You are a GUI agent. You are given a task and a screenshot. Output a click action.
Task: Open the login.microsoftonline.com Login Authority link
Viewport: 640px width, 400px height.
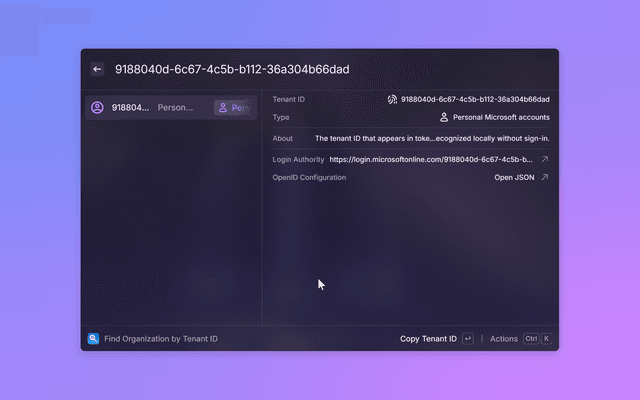(431, 159)
